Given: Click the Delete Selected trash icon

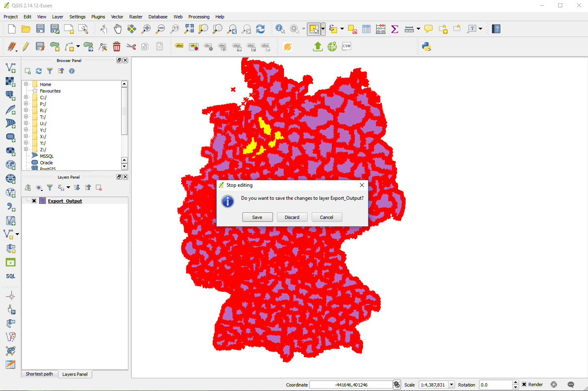Looking at the screenshot, I should [117, 46].
